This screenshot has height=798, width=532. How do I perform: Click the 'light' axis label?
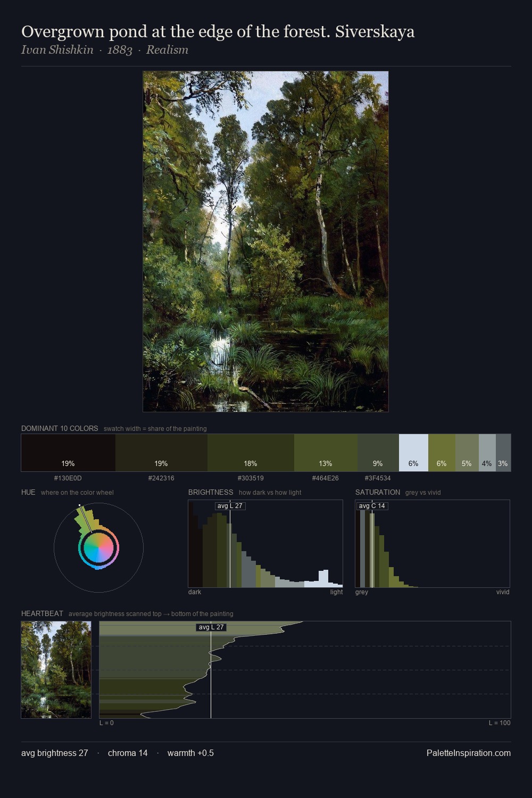click(336, 592)
